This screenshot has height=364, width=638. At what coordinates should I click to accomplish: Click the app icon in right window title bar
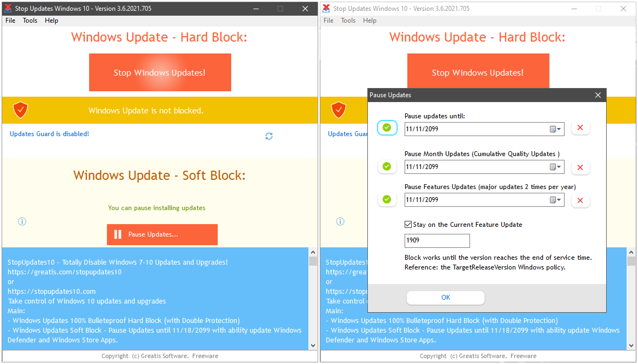(x=326, y=9)
